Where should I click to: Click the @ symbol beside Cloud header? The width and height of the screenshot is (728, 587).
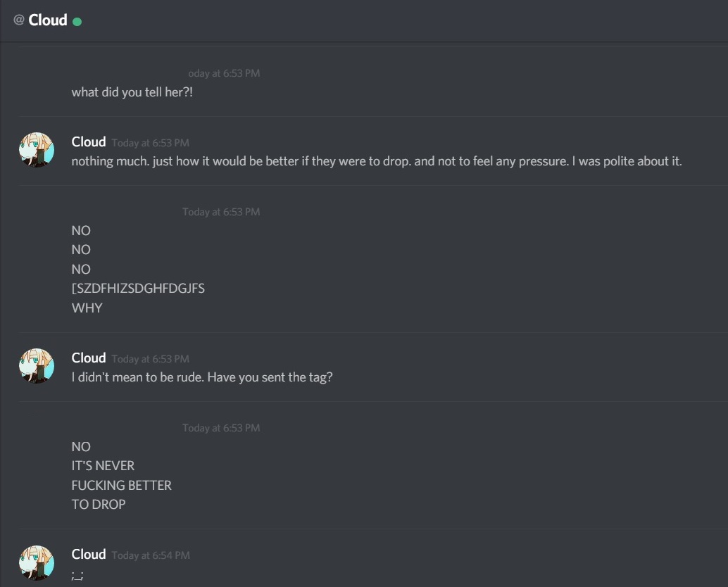18,20
